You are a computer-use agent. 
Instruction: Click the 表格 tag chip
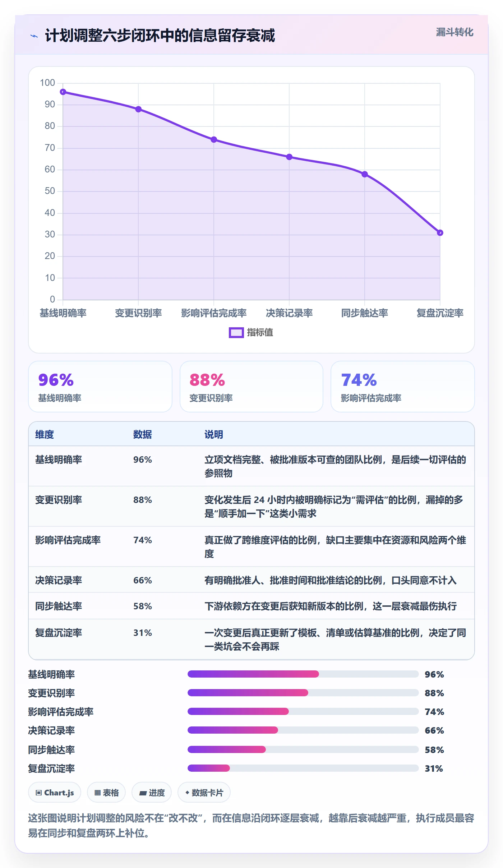tap(106, 792)
